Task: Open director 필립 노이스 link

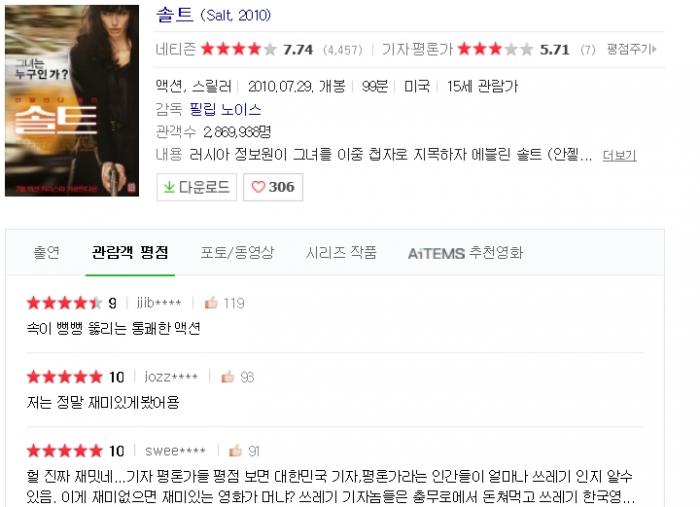Action: pos(225,109)
